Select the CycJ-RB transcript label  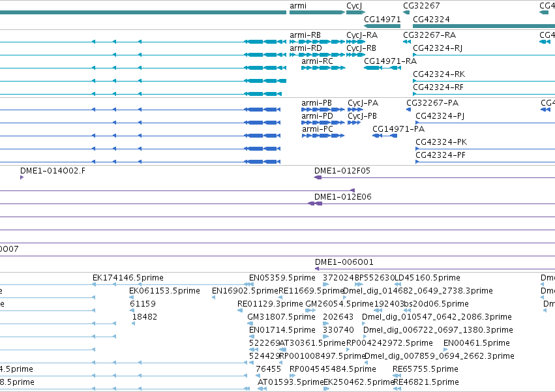coord(361,48)
